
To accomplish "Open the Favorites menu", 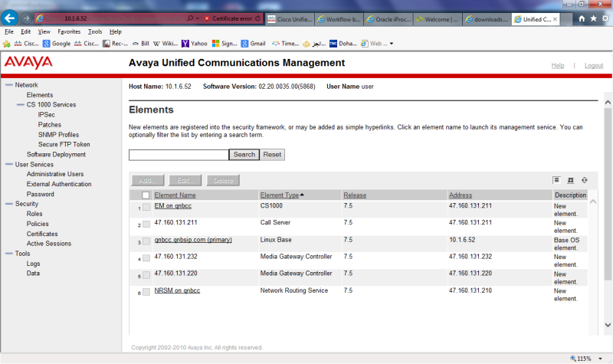I will click(x=69, y=31).
